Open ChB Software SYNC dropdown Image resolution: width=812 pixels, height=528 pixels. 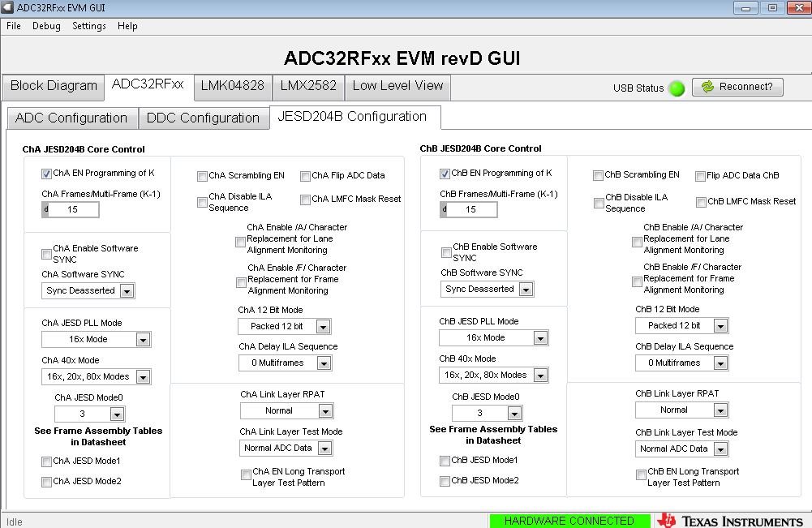tap(487, 290)
